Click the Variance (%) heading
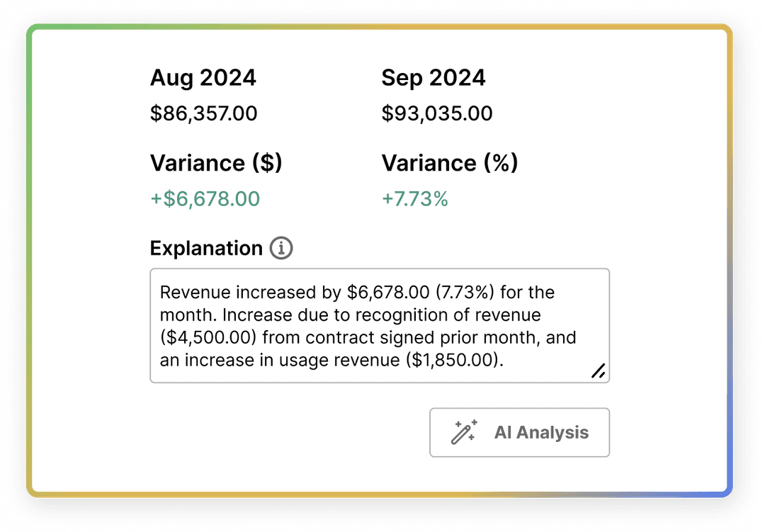This screenshot has width=765, height=532. pos(450,163)
